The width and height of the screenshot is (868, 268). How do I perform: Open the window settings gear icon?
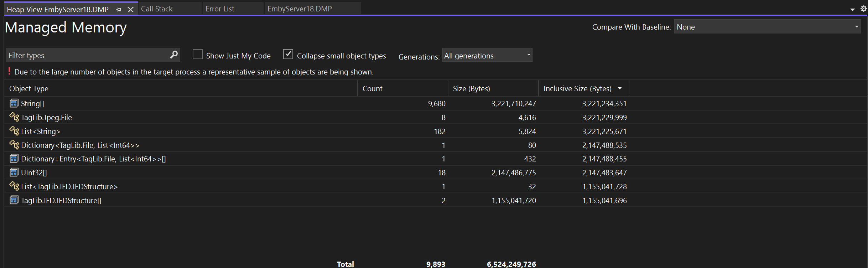(x=863, y=9)
